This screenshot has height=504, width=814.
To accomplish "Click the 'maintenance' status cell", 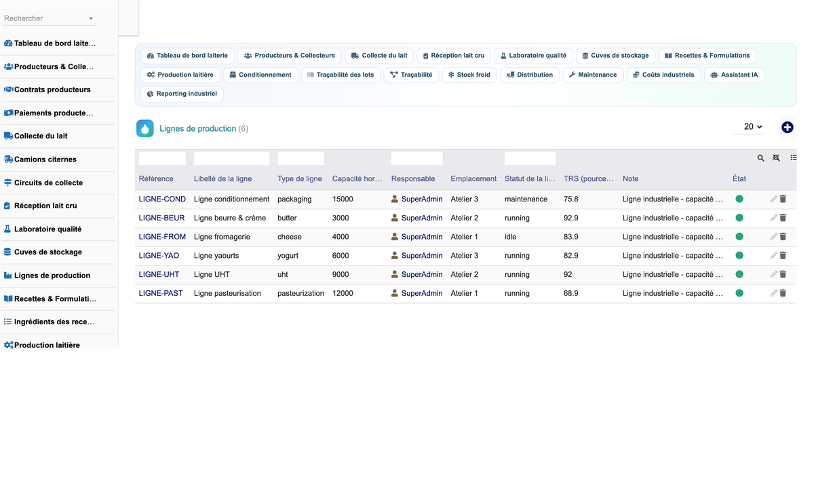I will point(526,199).
